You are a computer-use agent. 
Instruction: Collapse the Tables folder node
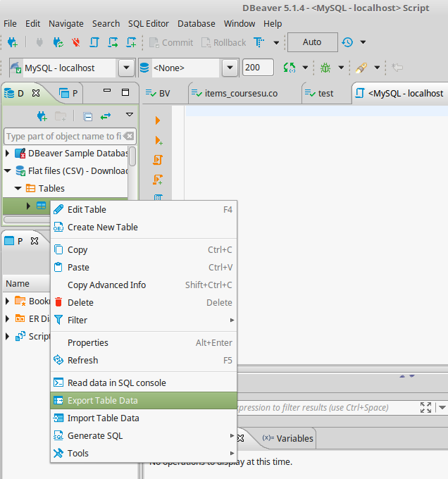pyautogui.click(x=18, y=188)
